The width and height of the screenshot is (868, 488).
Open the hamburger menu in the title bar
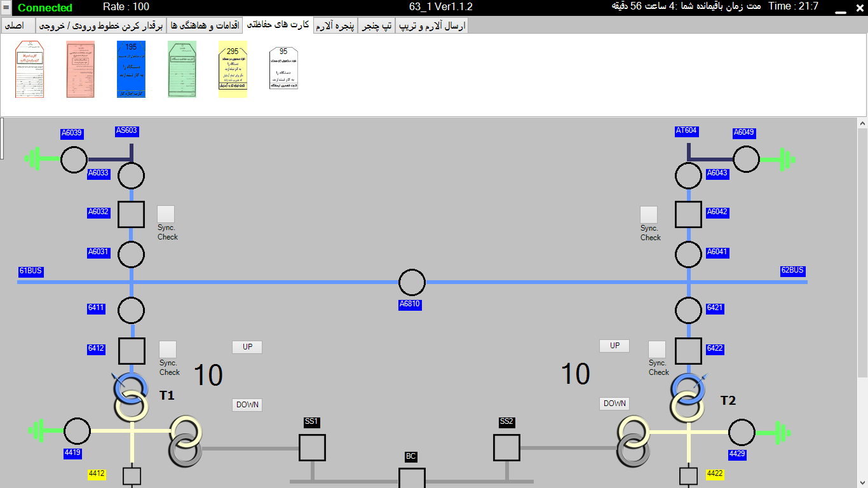coord(6,8)
